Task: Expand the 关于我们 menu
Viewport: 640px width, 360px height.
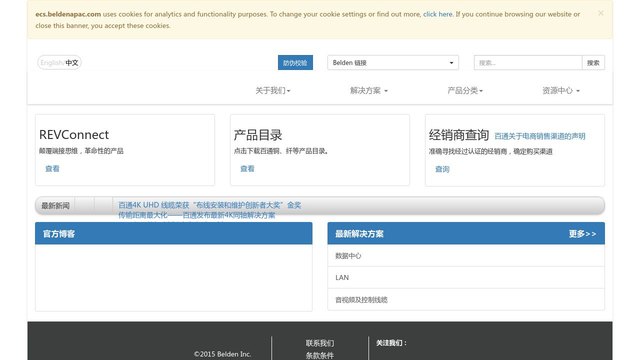Action: click(273, 91)
